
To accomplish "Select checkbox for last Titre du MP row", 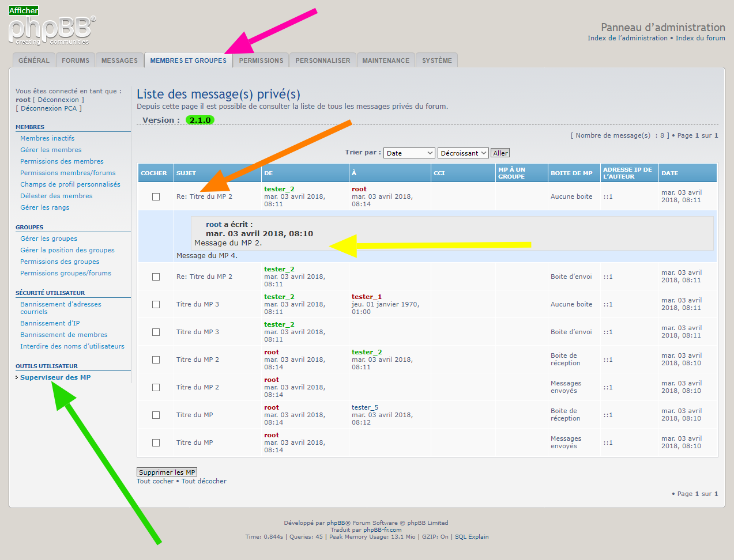I will pyautogui.click(x=156, y=442).
